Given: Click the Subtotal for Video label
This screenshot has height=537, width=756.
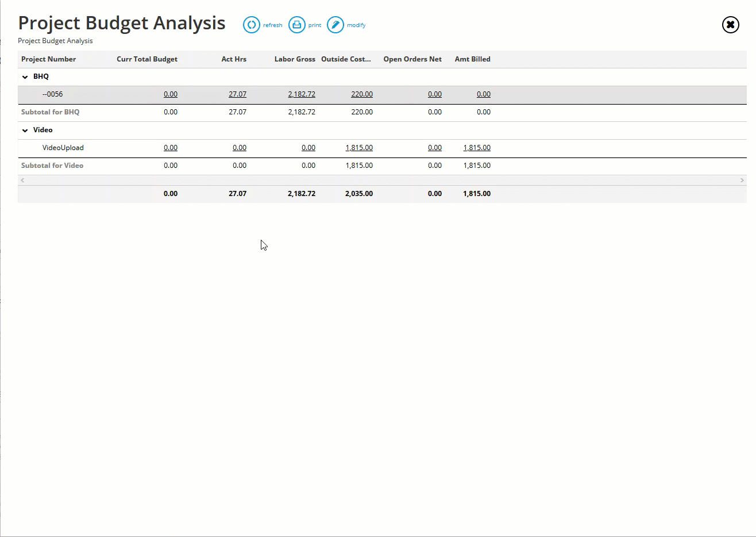Looking at the screenshot, I should point(52,166).
